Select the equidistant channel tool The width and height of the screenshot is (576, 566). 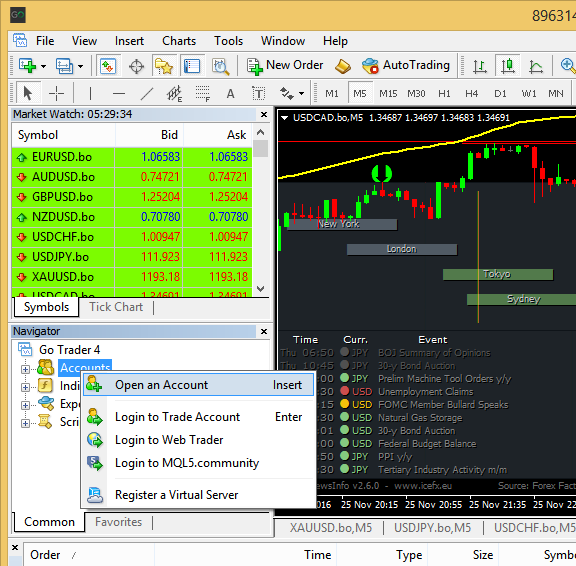[174, 94]
